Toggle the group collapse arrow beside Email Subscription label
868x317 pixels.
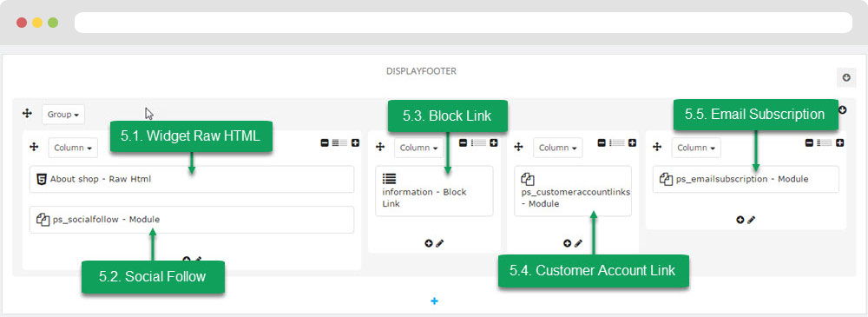[x=843, y=109]
